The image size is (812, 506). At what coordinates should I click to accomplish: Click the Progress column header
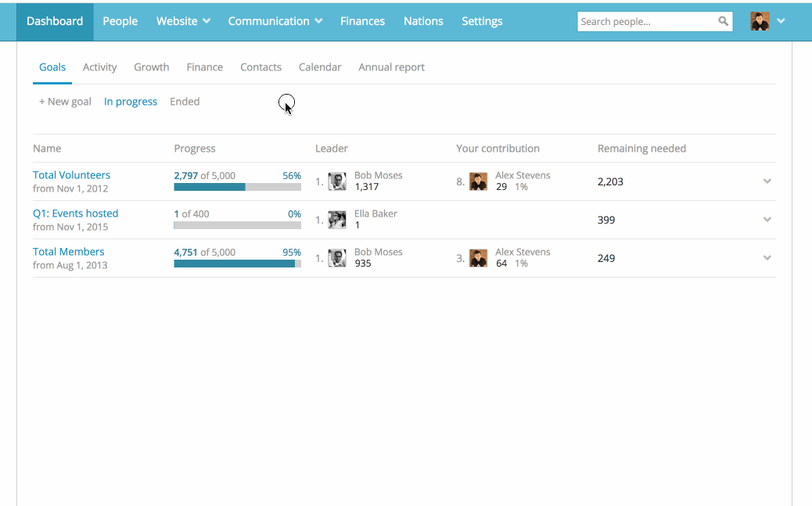coord(195,149)
